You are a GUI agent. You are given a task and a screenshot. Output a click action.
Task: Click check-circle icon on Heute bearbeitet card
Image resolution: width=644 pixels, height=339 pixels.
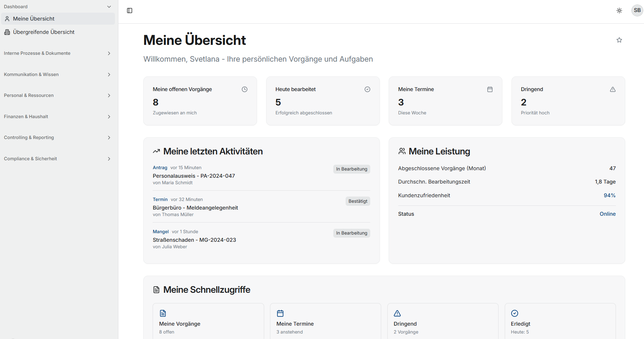(368, 89)
